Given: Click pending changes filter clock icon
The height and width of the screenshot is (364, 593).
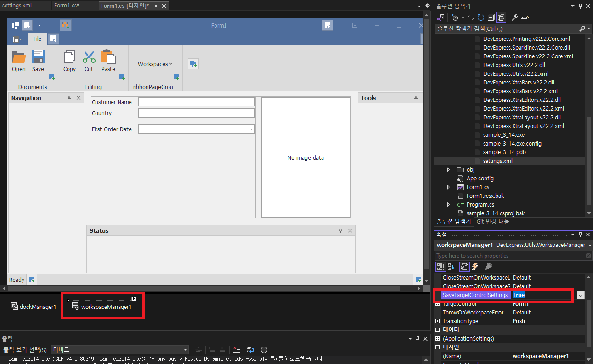Looking at the screenshot, I should 456,17.
